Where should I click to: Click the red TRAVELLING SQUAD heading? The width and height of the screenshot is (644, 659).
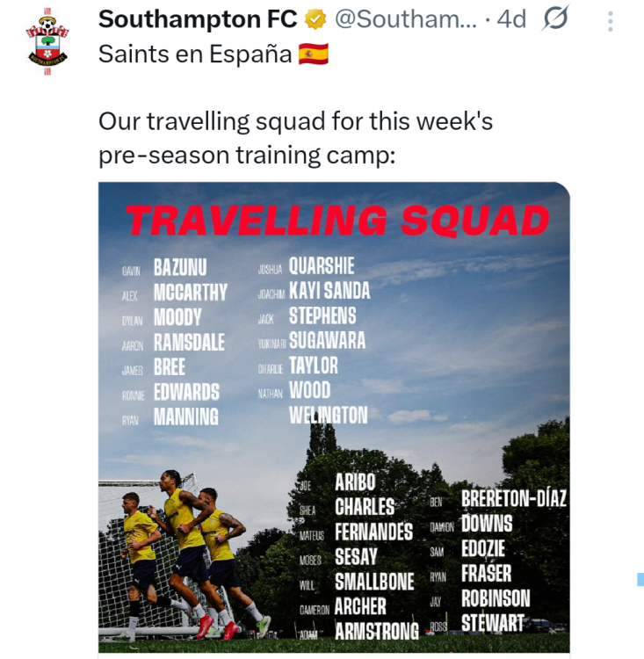coord(337,221)
